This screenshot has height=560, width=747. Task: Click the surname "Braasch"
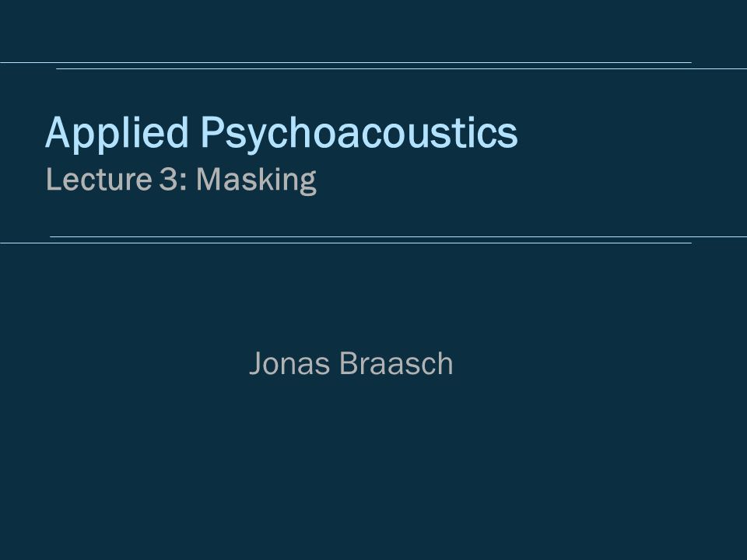[396, 363]
